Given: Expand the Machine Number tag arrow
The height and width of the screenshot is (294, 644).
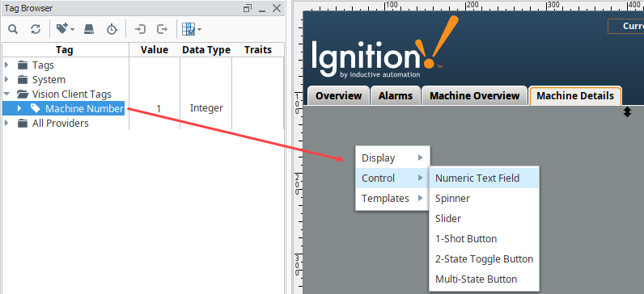Looking at the screenshot, I should click(x=19, y=108).
